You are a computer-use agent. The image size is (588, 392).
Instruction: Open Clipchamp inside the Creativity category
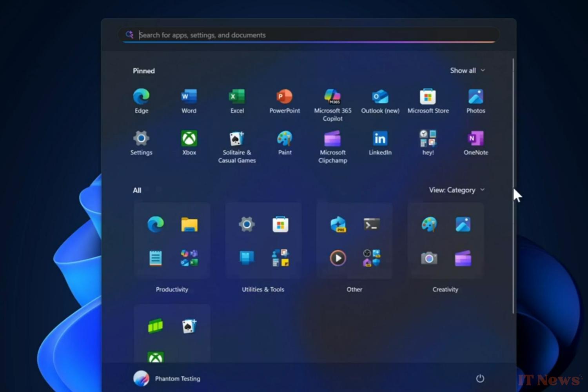[x=463, y=258]
